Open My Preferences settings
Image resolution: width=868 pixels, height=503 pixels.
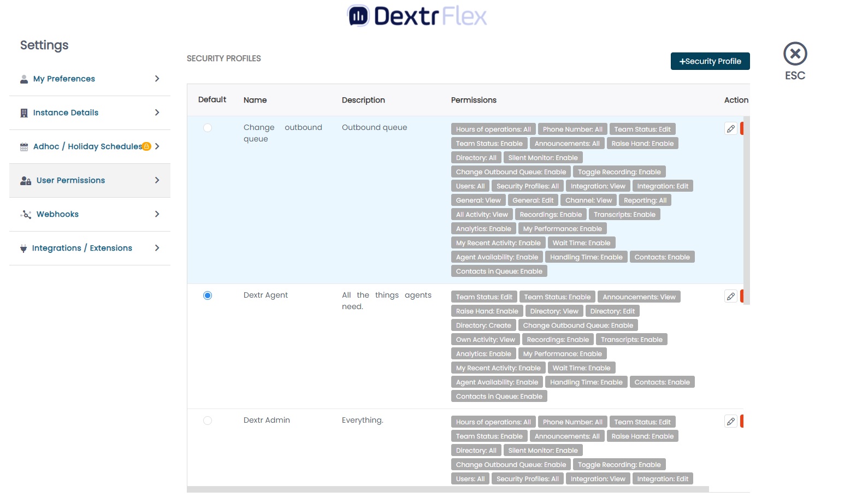[90, 79]
